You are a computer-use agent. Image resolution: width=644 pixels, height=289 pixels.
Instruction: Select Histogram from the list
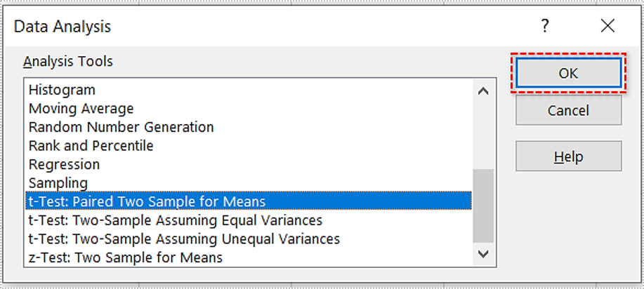pos(62,90)
